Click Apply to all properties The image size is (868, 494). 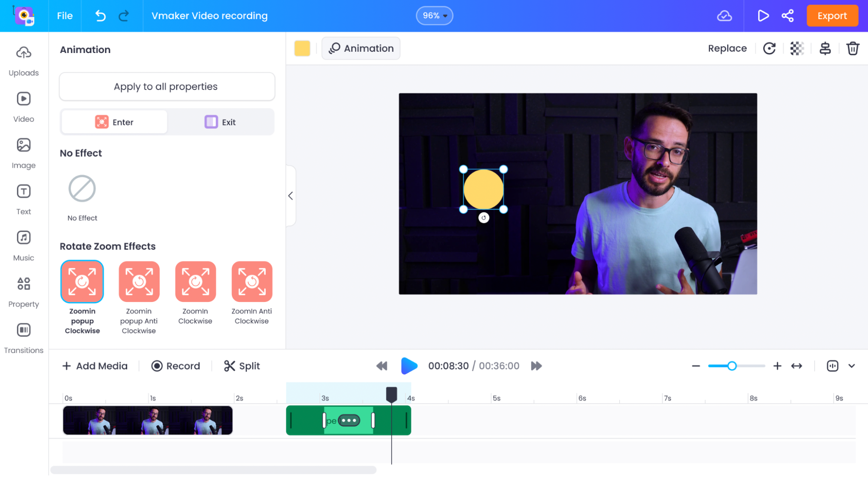pyautogui.click(x=166, y=86)
